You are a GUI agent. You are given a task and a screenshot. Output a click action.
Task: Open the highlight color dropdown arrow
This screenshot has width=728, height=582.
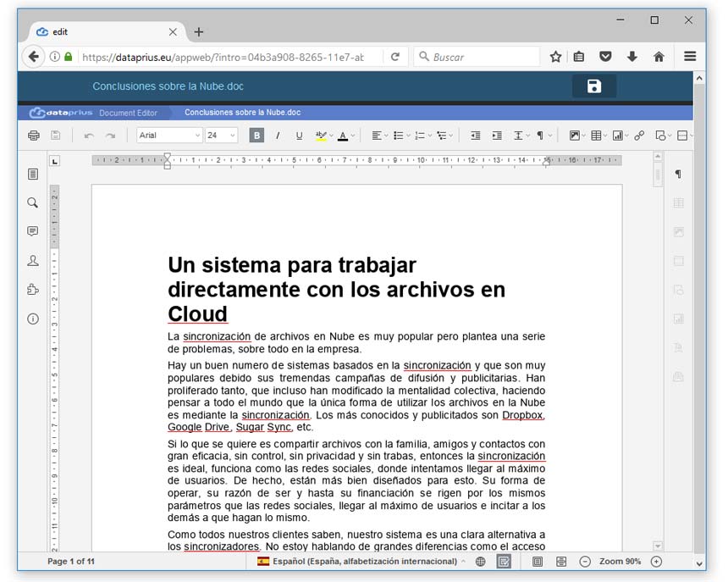(x=331, y=136)
